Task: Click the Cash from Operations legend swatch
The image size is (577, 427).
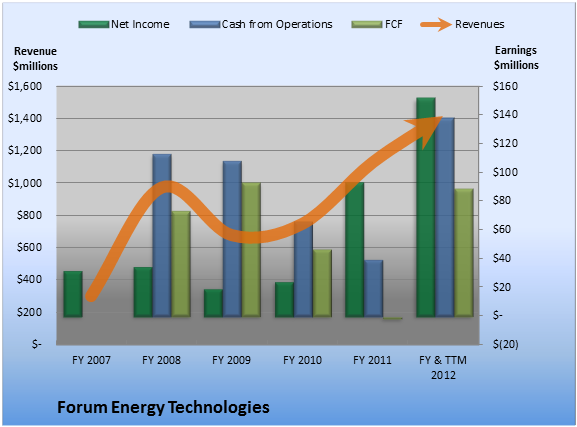Action: click(x=205, y=25)
